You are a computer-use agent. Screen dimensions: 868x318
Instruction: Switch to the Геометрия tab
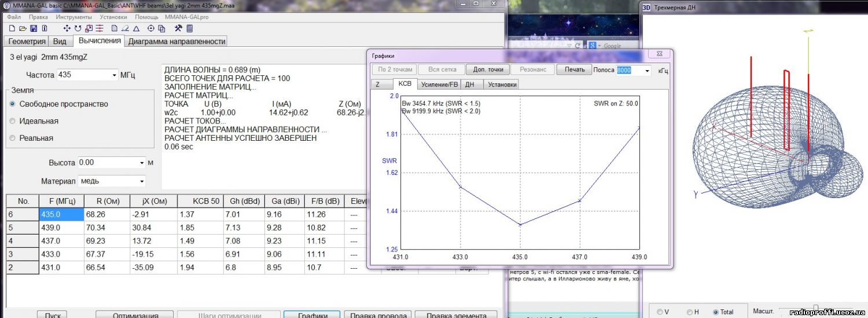(x=27, y=42)
